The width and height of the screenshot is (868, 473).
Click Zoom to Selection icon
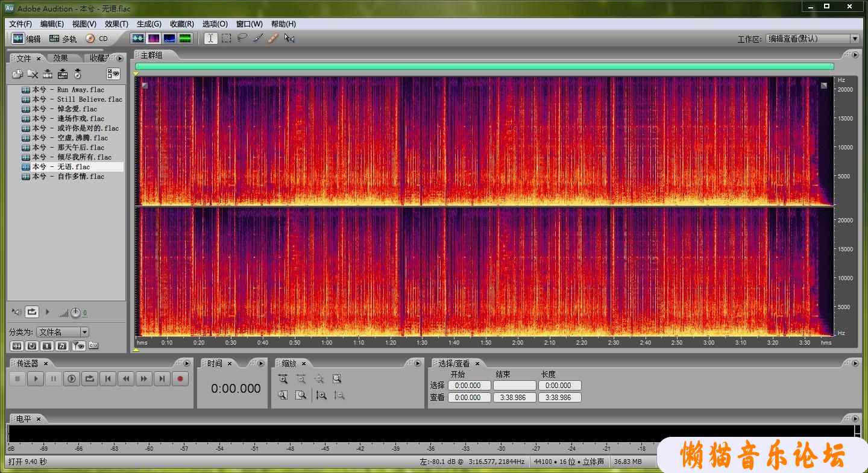pos(337,379)
